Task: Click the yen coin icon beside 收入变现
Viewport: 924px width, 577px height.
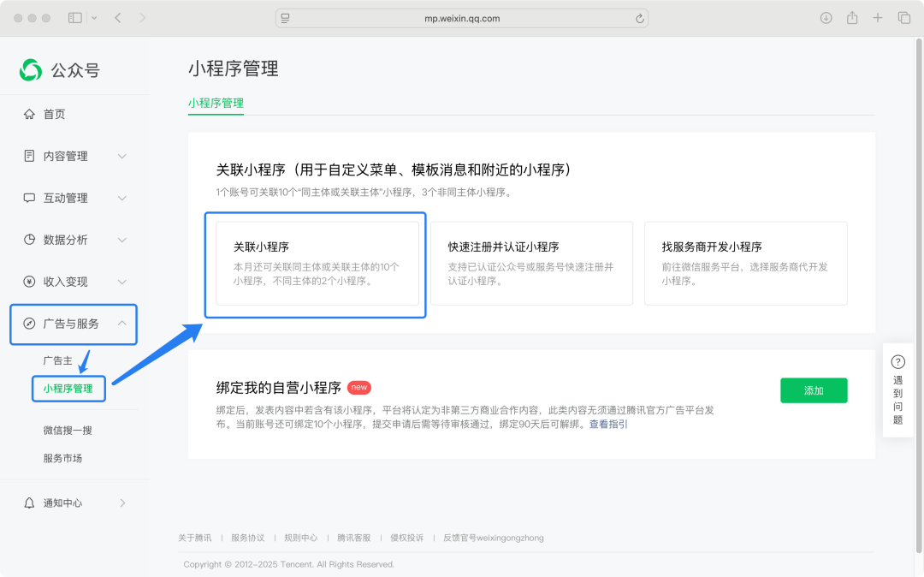Action: click(29, 281)
